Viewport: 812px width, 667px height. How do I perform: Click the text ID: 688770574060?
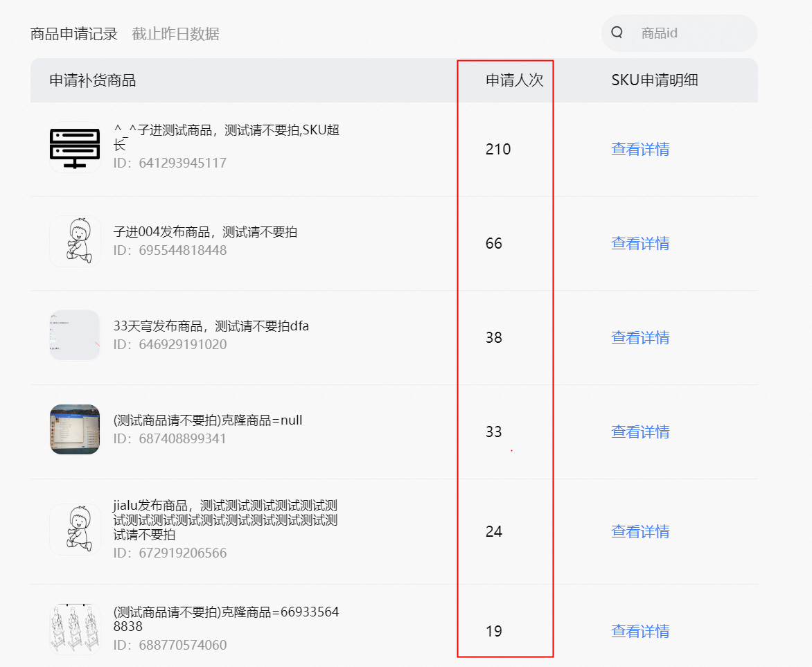[x=170, y=646]
